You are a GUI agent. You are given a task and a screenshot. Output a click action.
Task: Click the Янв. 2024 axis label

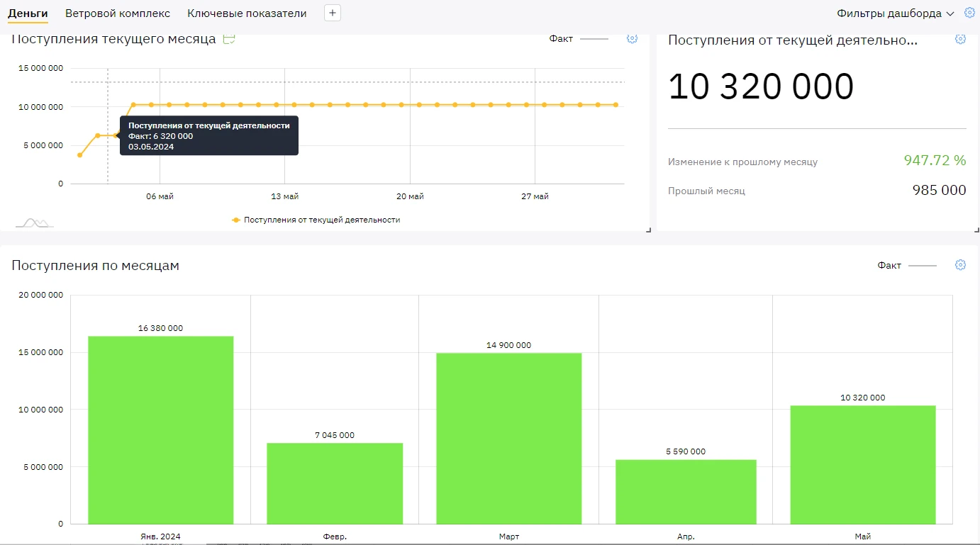point(161,536)
